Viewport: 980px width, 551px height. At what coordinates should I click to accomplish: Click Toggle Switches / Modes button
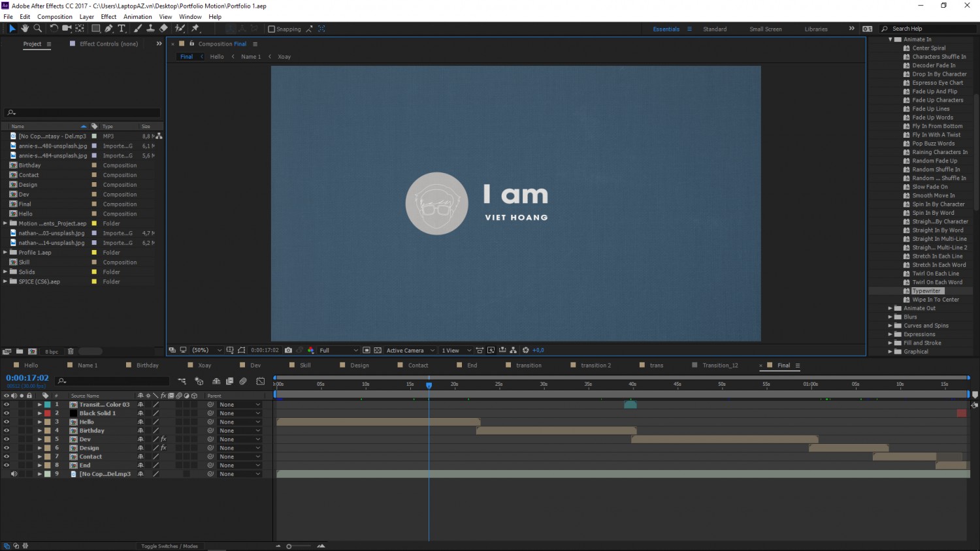coord(169,546)
